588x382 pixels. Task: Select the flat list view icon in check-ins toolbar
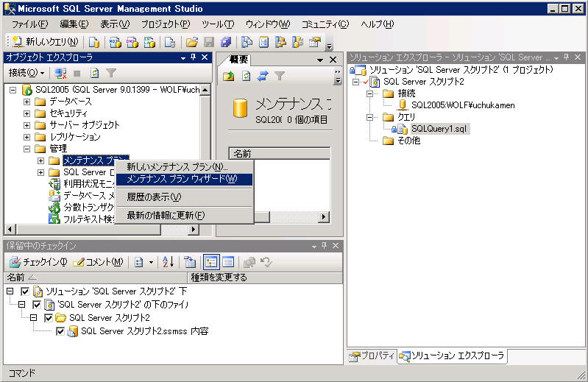228,262
